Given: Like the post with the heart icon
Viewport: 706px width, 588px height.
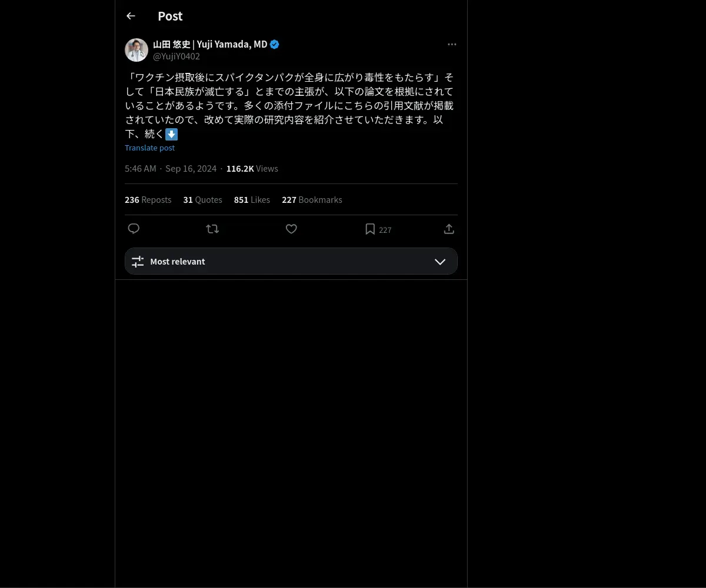Looking at the screenshot, I should (291, 229).
